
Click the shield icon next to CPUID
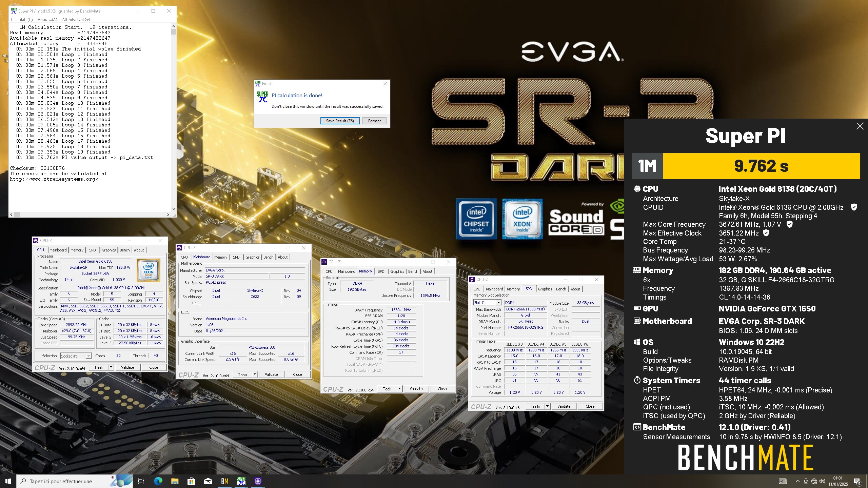click(x=854, y=207)
